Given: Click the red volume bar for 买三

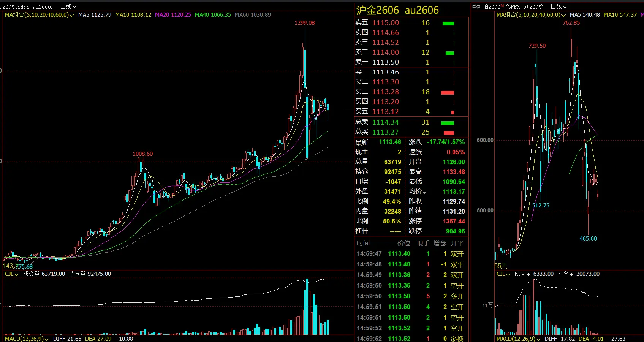Looking at the screenshot, I should pos(448,93).
